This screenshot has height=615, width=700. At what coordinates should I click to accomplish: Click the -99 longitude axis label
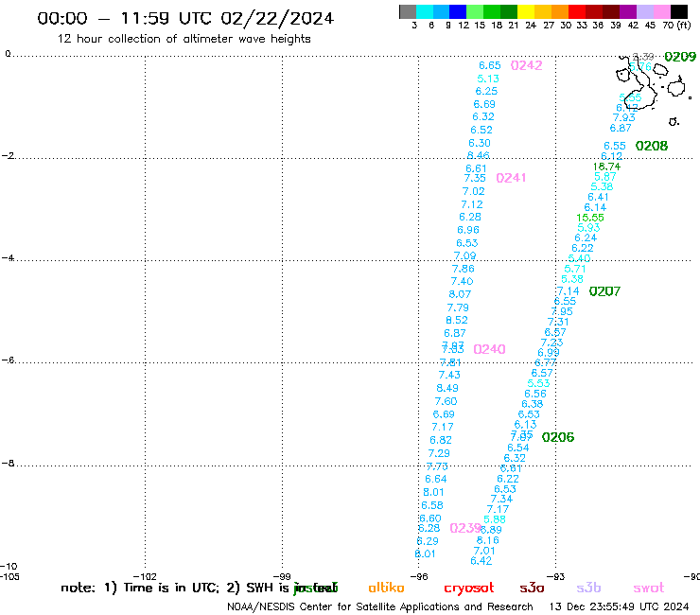282,576
